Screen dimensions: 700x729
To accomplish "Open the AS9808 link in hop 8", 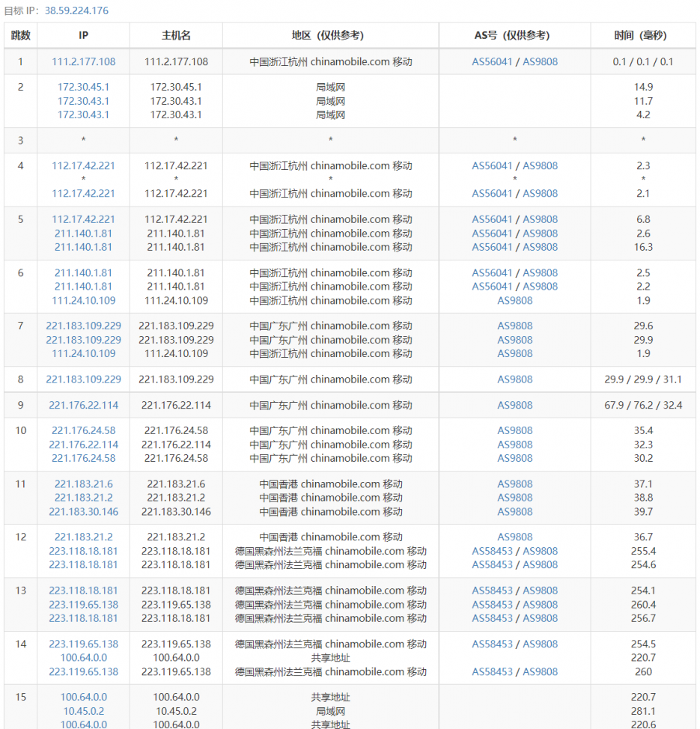I will click(514, 379).
